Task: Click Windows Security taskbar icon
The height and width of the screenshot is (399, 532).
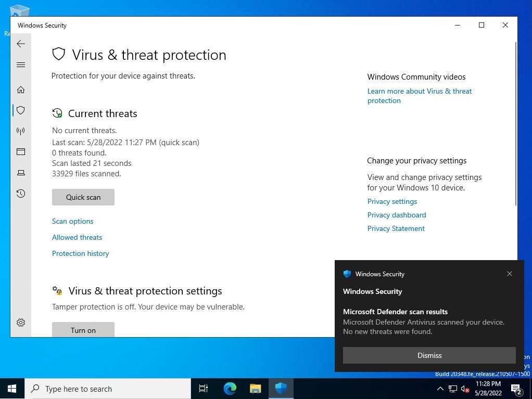Action: click(281, 389)
